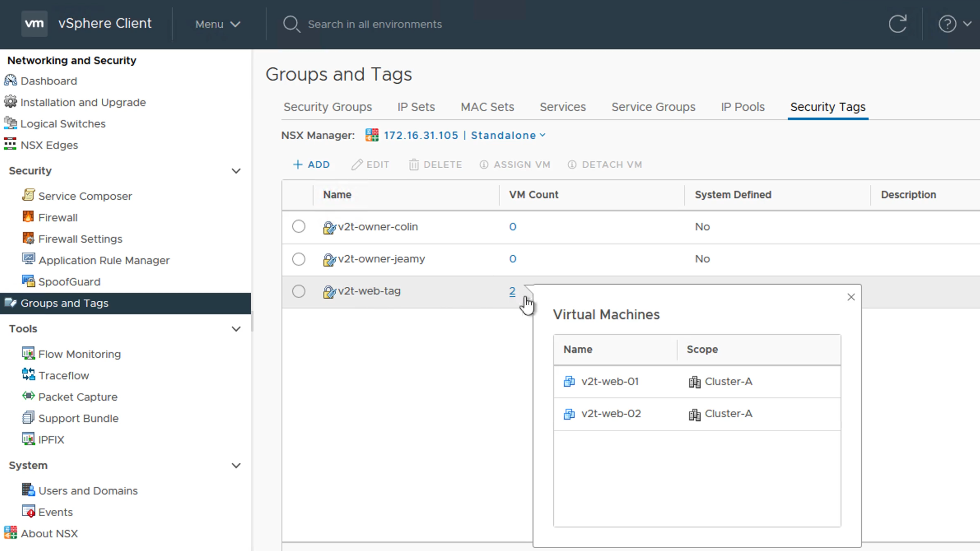Switch to the IP Pools tab
Image resolution: width=980 pixels, height=551 pixels.
pyautogui.click(x=742, y=107)
